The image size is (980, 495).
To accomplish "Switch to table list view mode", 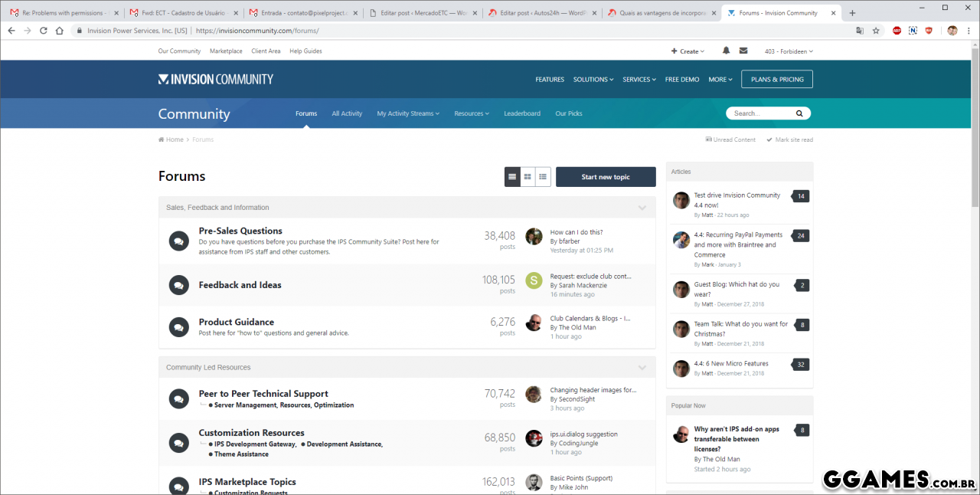I will (512, 177).
